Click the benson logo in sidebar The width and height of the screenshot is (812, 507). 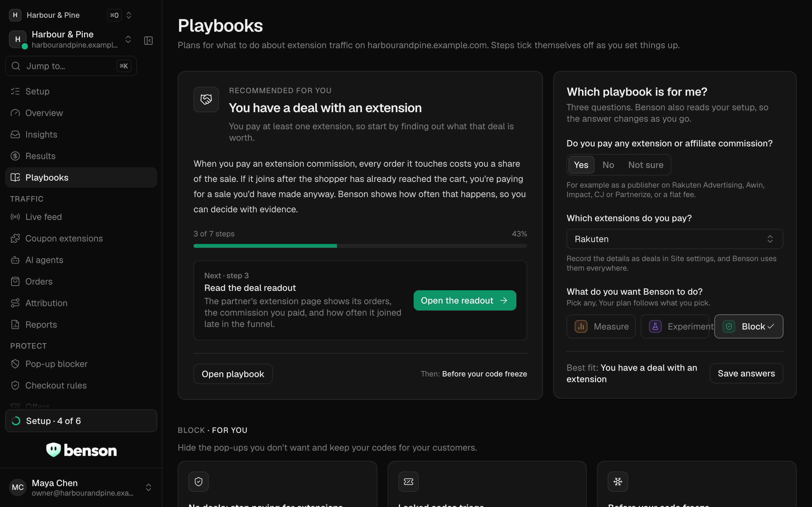click(81, 450)
